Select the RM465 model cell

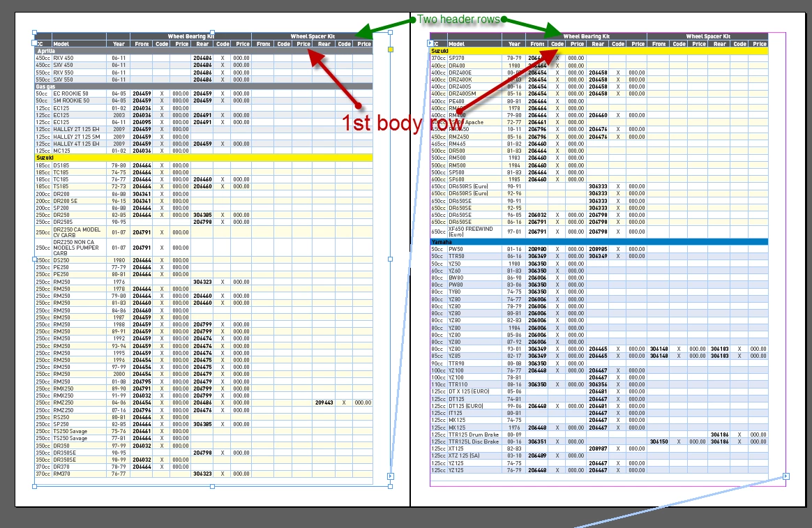click(475, 144)
